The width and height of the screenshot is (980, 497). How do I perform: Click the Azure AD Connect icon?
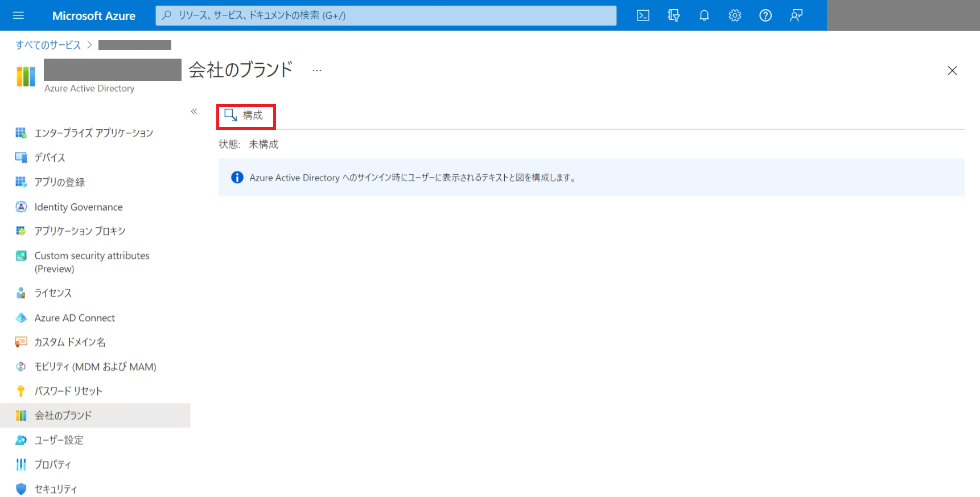(x=21, y=318)
